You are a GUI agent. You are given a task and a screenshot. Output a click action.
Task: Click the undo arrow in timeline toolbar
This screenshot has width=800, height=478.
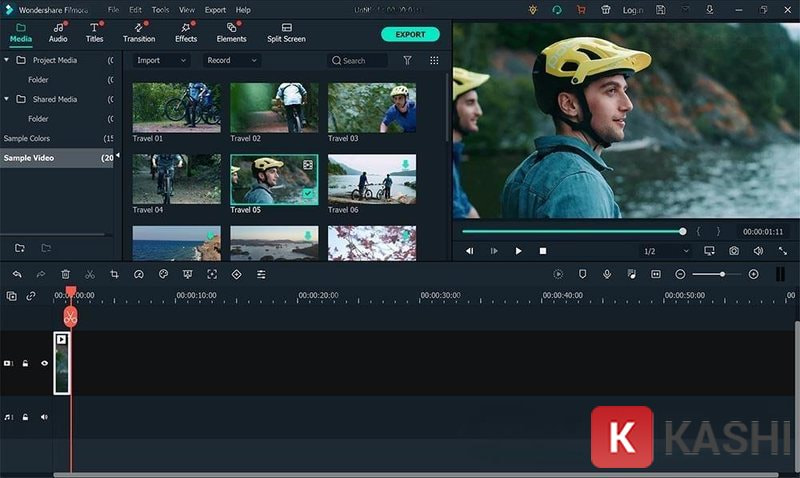(x=17, y=274)
